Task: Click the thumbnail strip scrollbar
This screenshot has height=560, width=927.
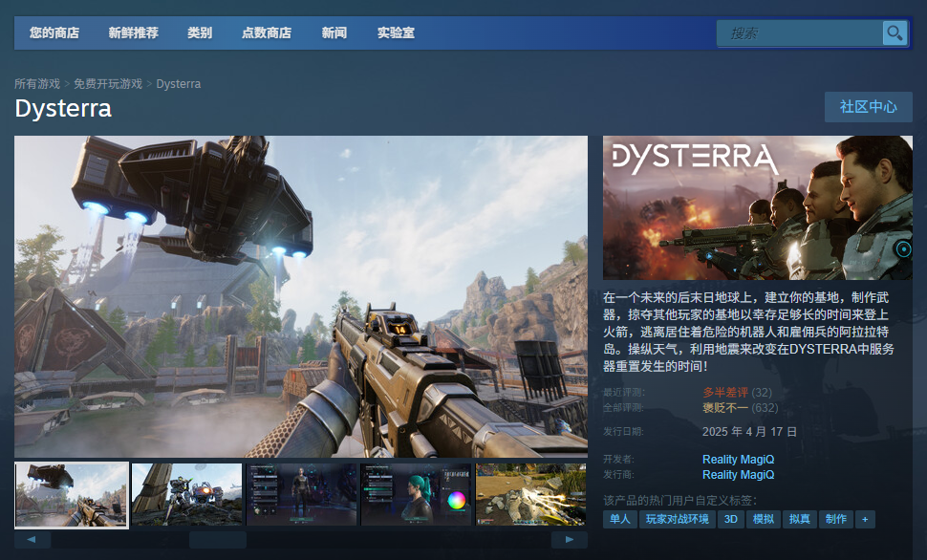Action: pyautogui.click(x=217, y=540)
